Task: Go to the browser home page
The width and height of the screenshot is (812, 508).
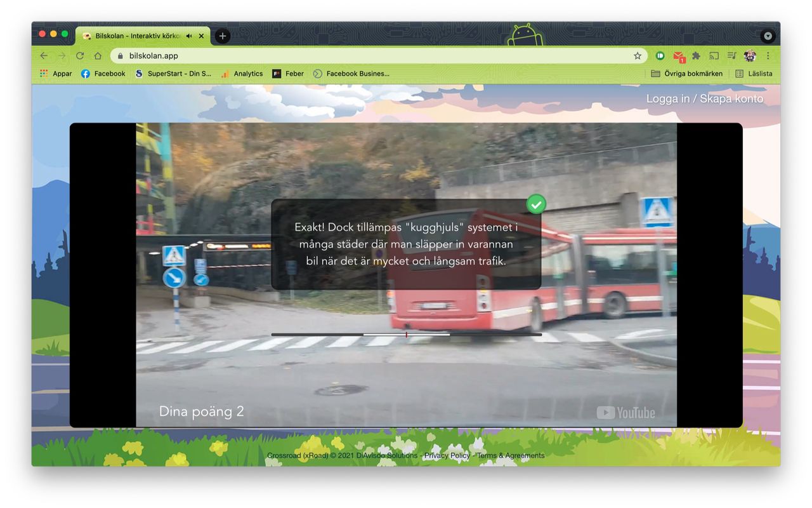Action: (98, 56)
